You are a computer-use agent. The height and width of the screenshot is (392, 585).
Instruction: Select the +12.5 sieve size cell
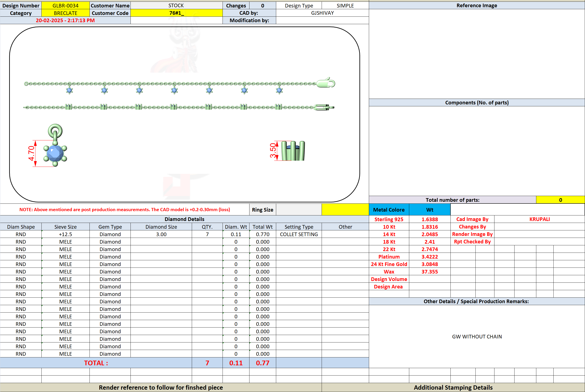coord(66,234)
